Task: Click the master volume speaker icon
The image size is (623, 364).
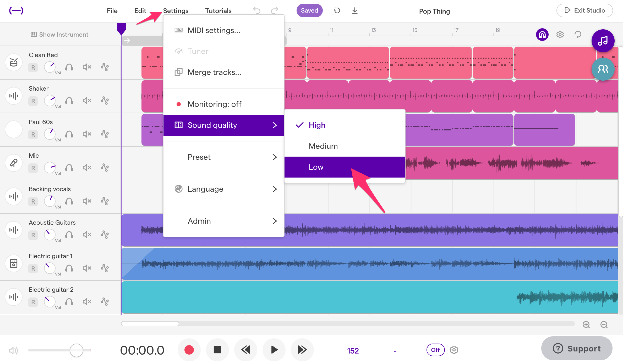Action: click(13, 350)
